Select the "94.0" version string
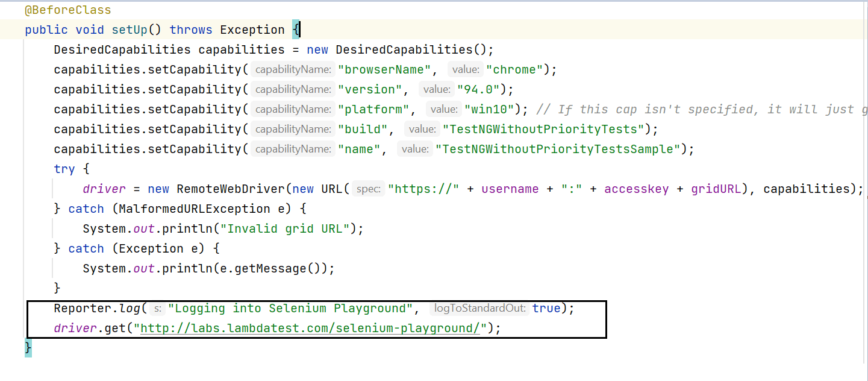Image resolution: width=868 pixels, height=381 pixels. click(x=478, y=89)
